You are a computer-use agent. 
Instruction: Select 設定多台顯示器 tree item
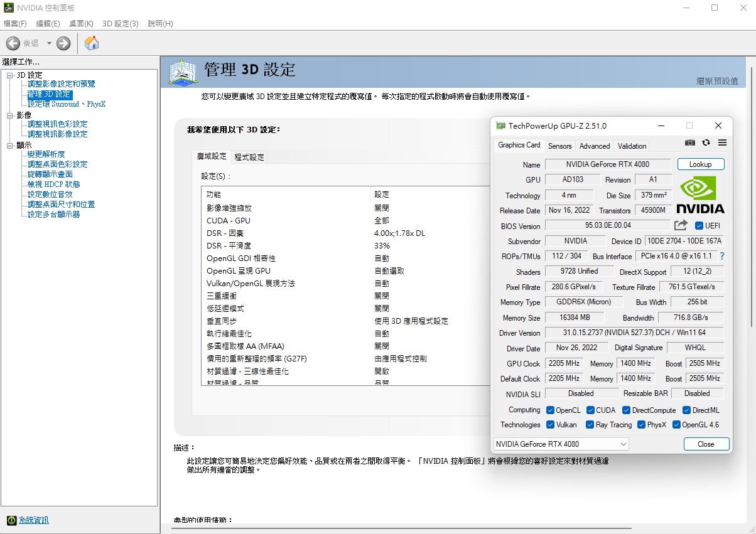point(53,215)
